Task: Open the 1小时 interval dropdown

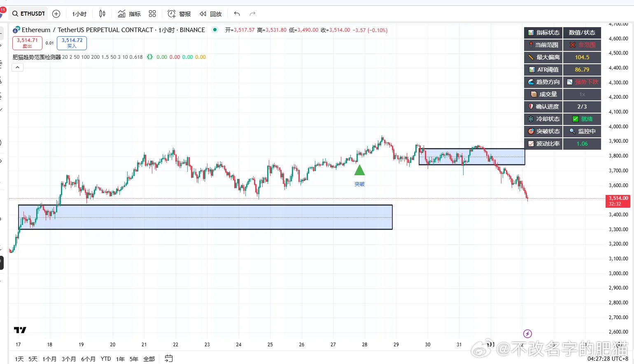Action: pos(79,14)
